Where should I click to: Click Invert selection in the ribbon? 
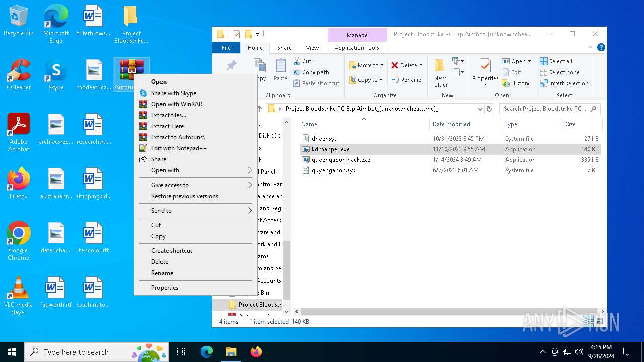(x=564, y=83)
